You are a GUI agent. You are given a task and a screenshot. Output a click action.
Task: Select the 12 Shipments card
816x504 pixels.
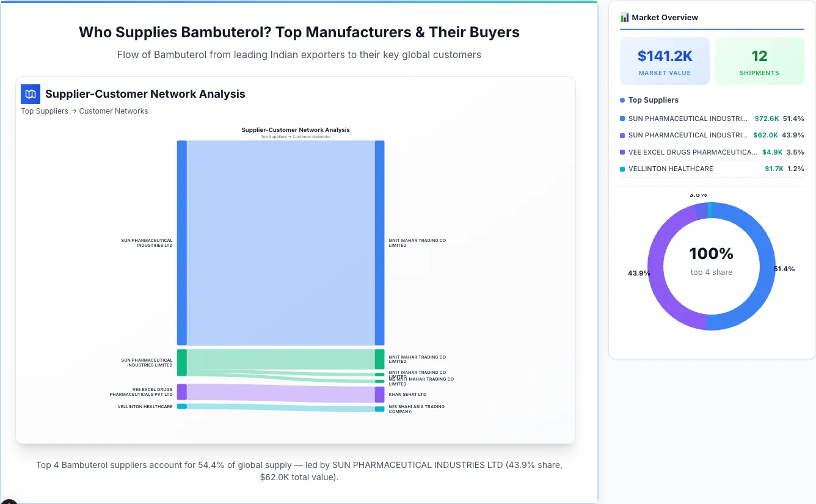coord(759,60)
